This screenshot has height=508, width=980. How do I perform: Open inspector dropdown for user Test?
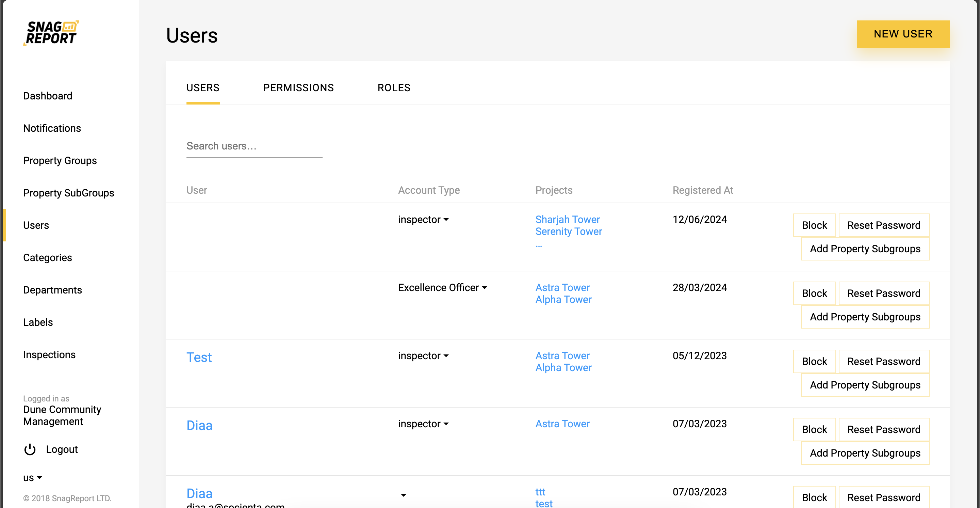click(x=423, y=356)
